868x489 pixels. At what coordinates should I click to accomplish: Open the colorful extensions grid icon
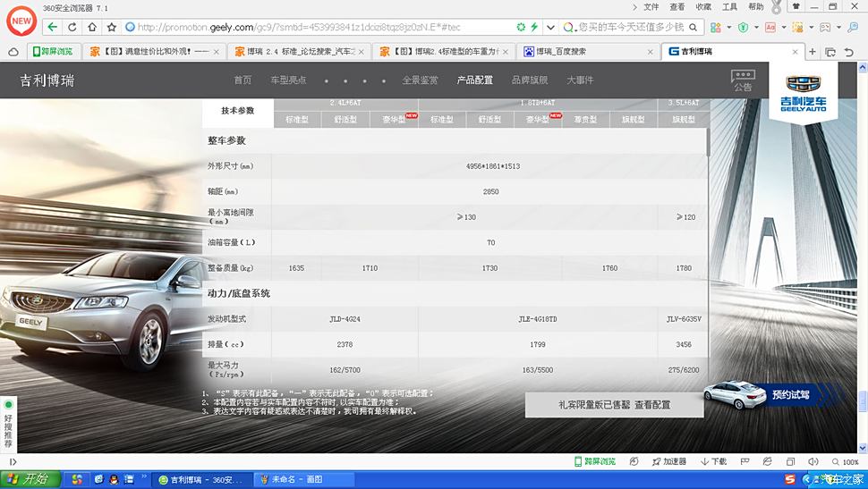pyautogui.click(x=716, y=27)
